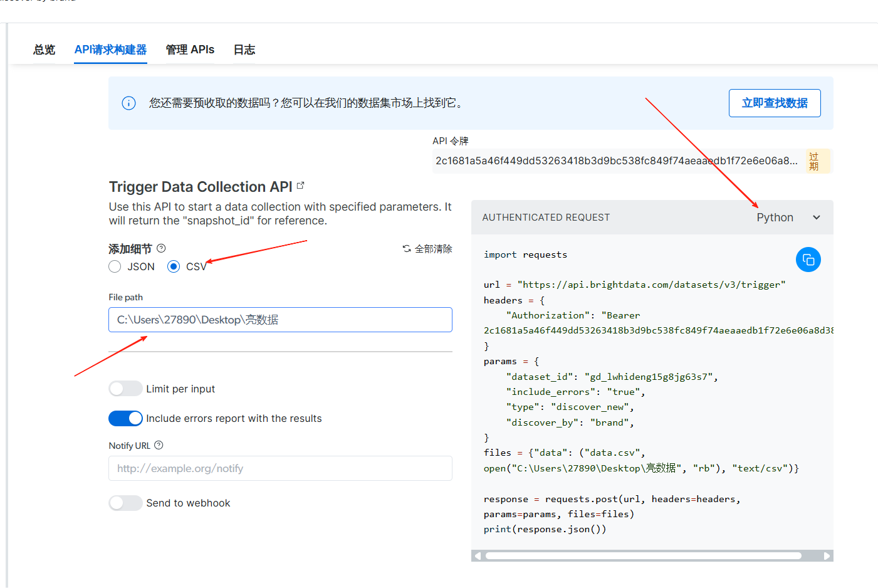Click the "include_errors": "true" code line

[x=575, y=392]
